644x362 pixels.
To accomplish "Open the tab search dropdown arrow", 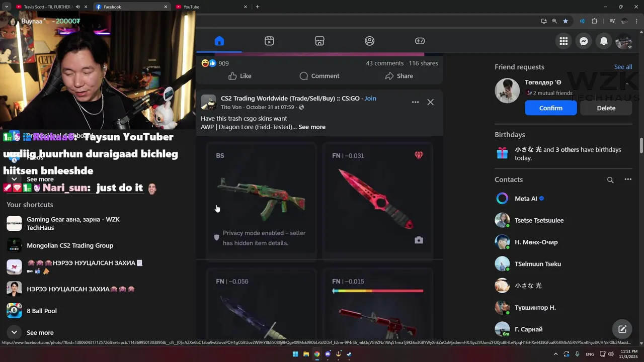I will pyautogui.click(x=6, y=7).
